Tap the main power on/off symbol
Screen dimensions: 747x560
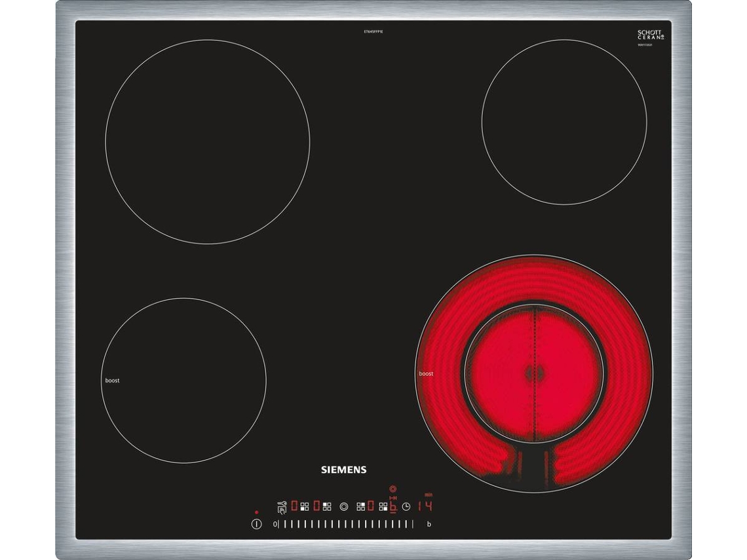[x=256, y=524]
